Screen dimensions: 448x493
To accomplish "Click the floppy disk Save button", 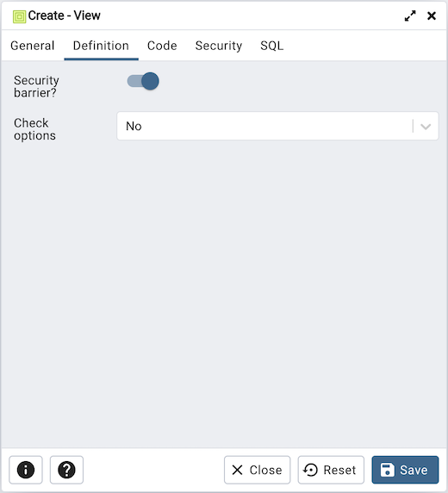I will pyautogui.click(x=405, y=470).
